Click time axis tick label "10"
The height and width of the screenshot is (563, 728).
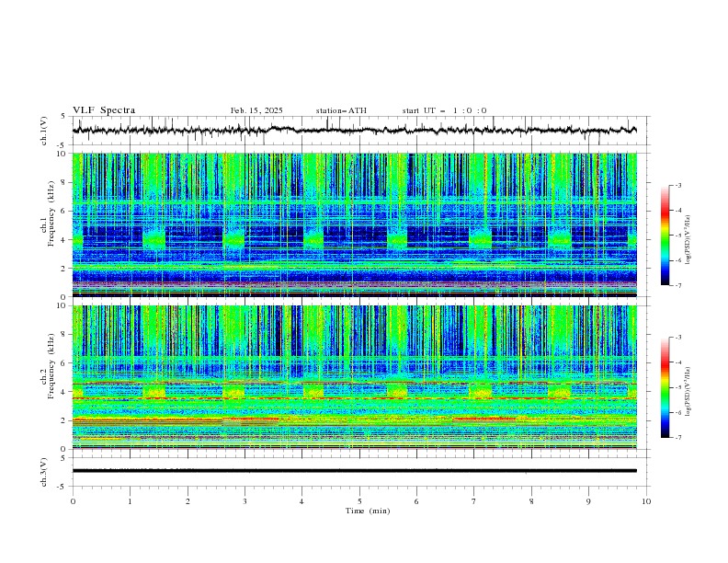(646, 501)
